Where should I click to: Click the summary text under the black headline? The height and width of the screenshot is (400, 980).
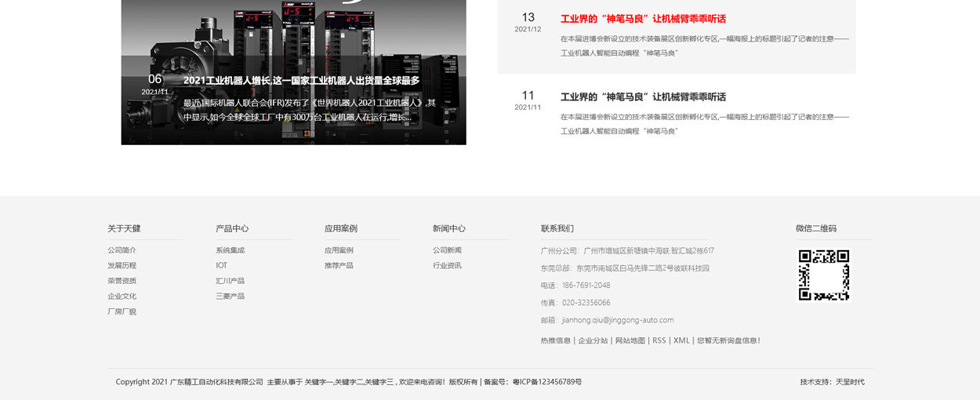click(x=705, y=124)
